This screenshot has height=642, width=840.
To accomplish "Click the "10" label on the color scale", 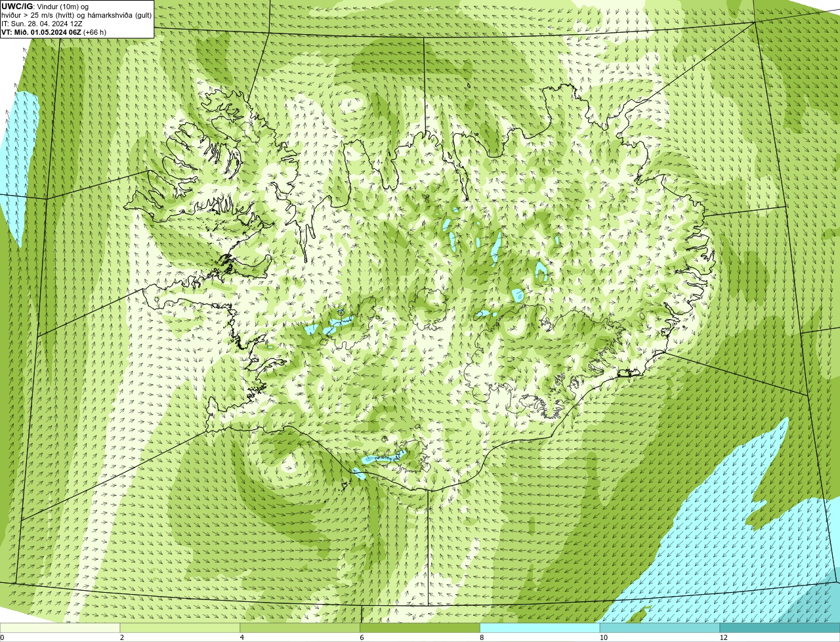I will tap(603, 637).
